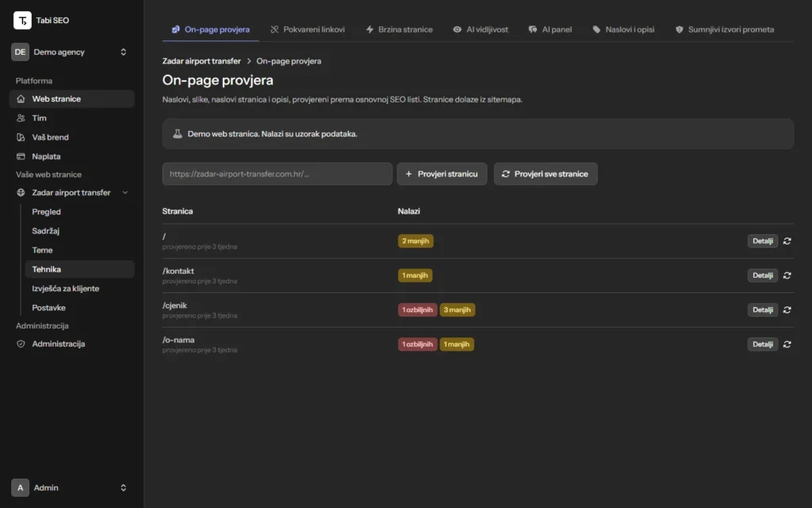Open the Admin account menu chevrons

coord(123,488)
